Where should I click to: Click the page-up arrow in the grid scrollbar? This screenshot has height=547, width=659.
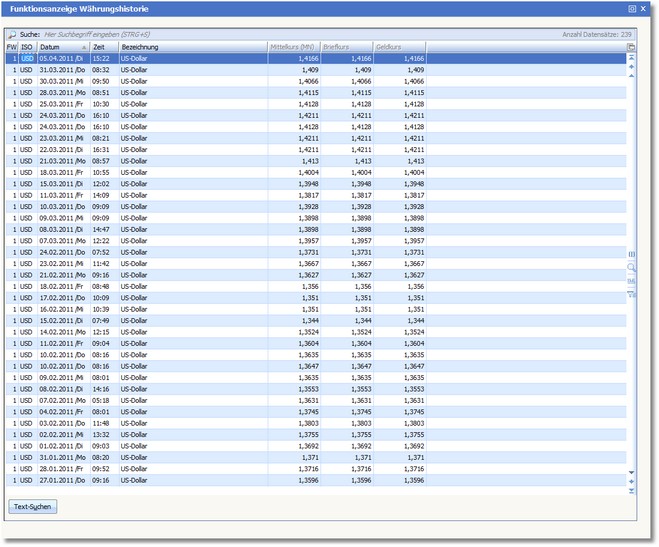[x=631, y=67]
